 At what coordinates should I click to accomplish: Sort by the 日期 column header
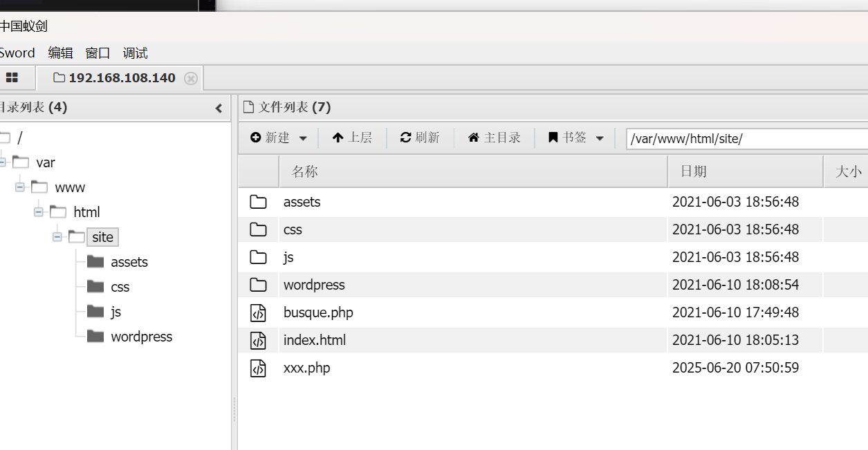[x=746, y=171]
